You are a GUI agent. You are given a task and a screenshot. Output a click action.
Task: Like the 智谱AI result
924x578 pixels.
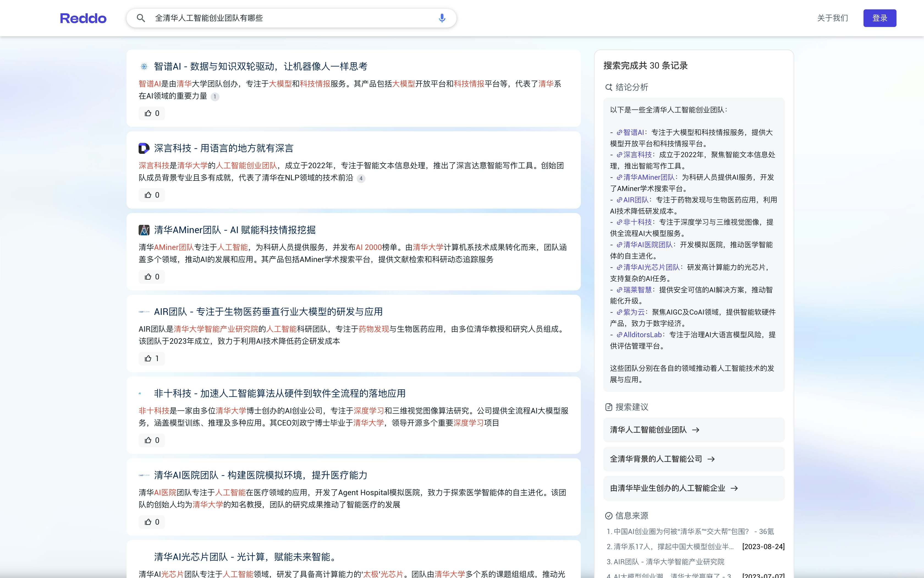pos(152,113)
